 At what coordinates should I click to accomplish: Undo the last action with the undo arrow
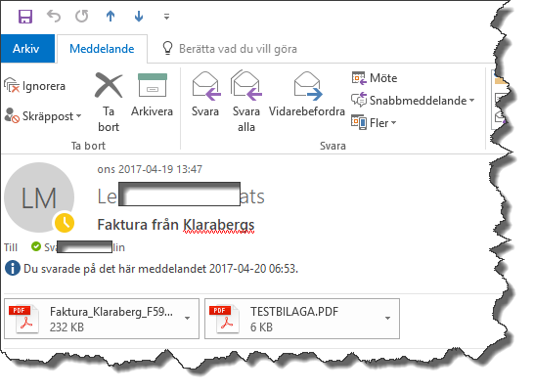54,16
